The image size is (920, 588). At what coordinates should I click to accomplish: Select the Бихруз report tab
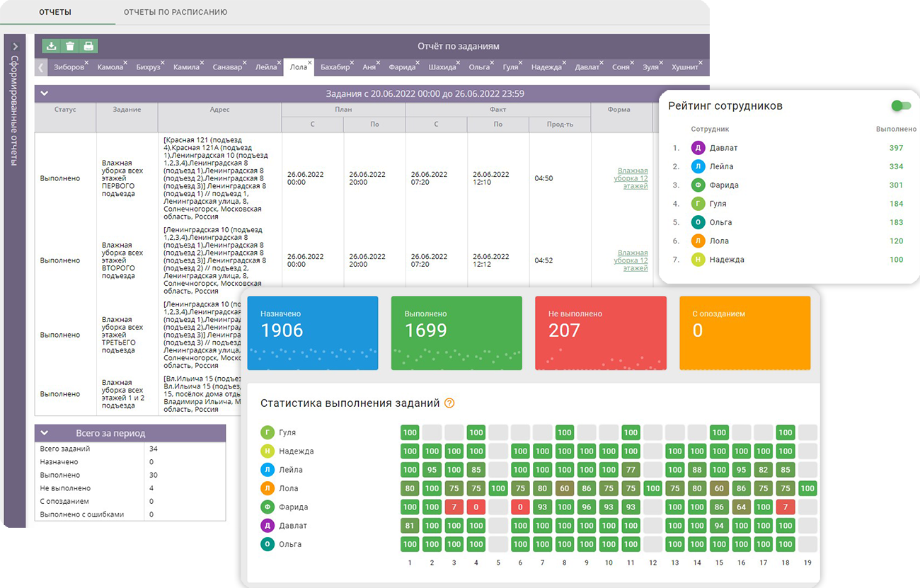click(148, 67)
